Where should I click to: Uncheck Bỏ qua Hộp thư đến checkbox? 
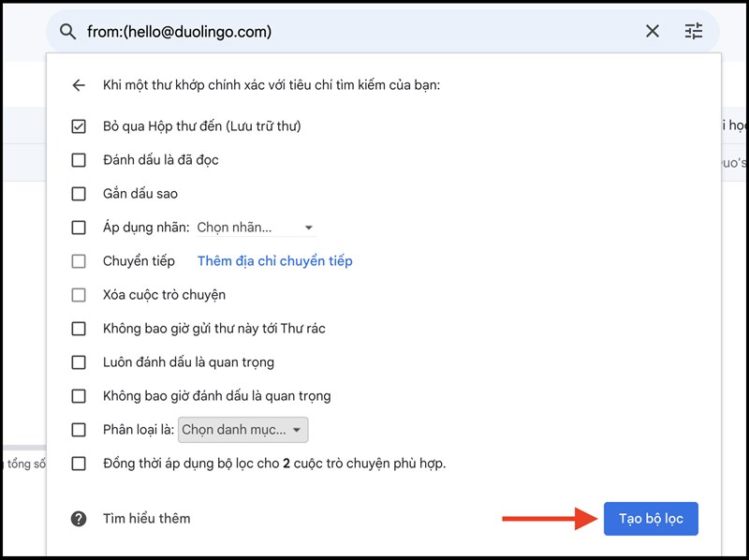pos(79,126)
